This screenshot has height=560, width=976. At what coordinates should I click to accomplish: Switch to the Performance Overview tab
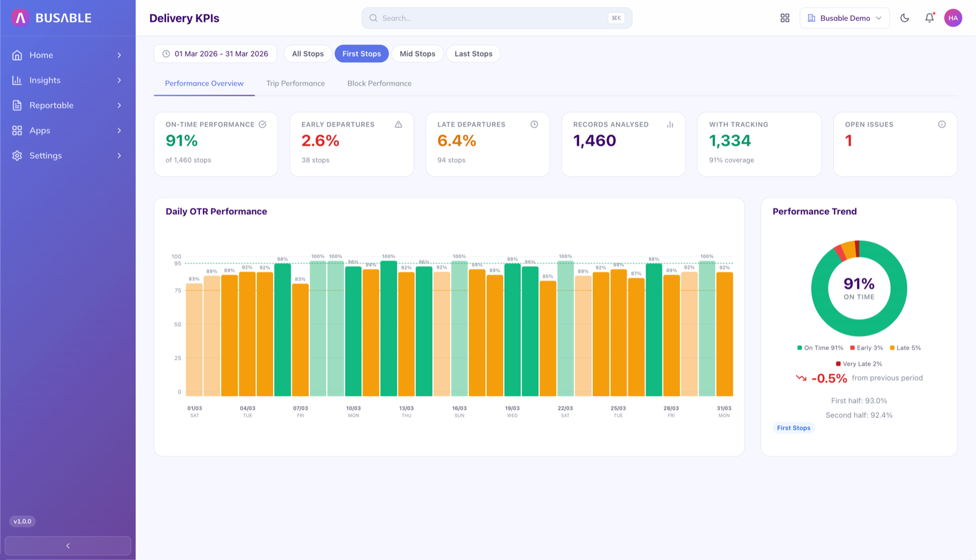204,83
